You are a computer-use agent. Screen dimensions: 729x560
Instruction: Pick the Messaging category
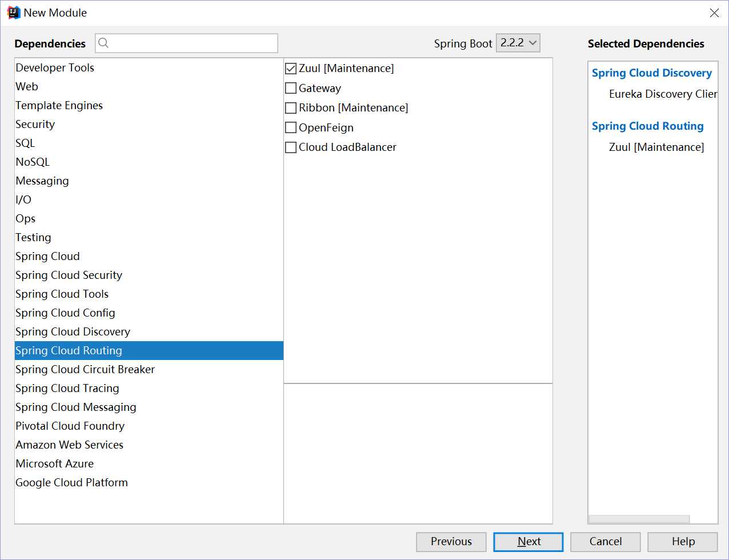149,181
